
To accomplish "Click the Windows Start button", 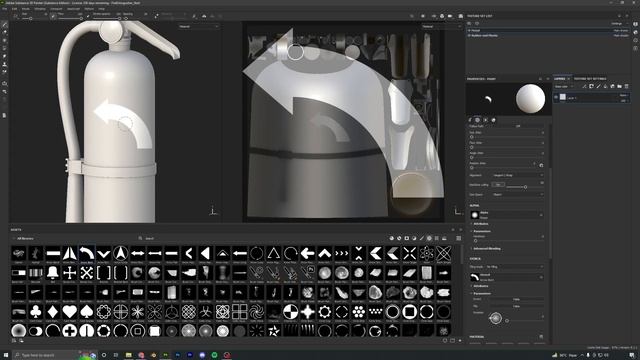I will (6, 355).
